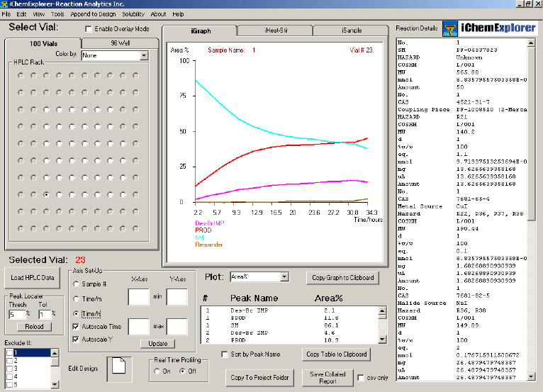This screenshot has width=543, height=392.
Task: Click Load HPLC Data button
Action: coord(30,278)
